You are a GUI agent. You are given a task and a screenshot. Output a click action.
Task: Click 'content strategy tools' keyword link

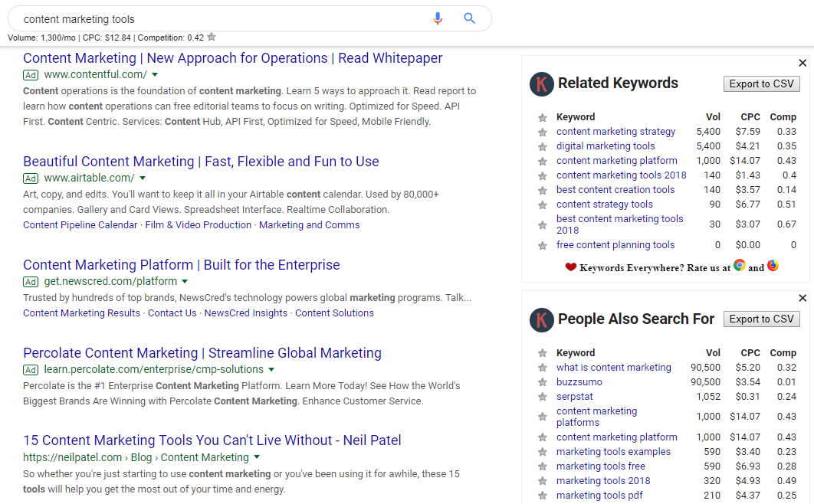605,205
